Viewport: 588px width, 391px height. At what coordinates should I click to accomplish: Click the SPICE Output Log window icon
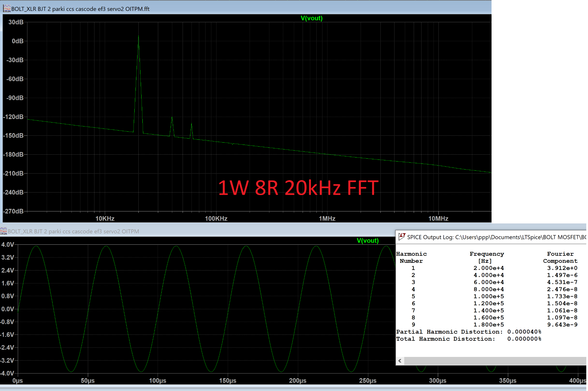(402, 237)
